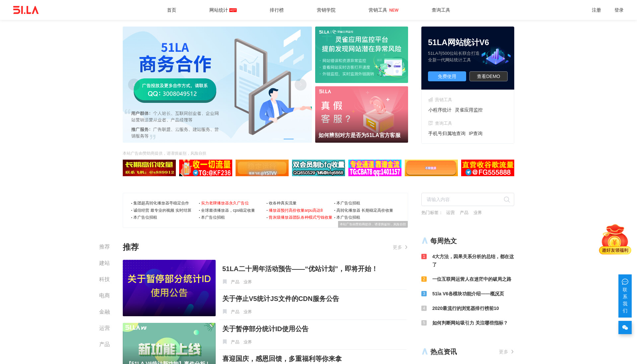Open article 关于停止V5统计JS文件的CDN服务公告

tap(281, 299)
